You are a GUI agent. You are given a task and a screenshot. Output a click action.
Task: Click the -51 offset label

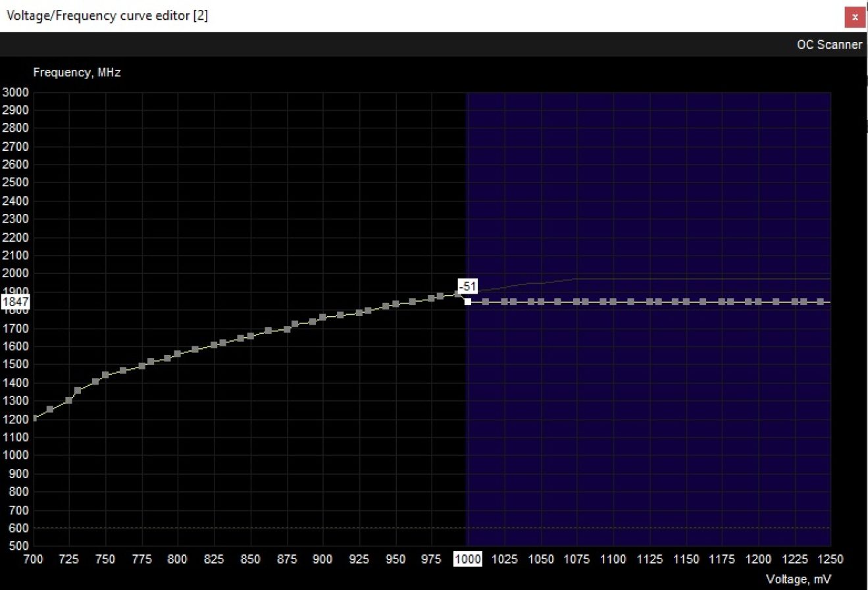pos(468,287)
